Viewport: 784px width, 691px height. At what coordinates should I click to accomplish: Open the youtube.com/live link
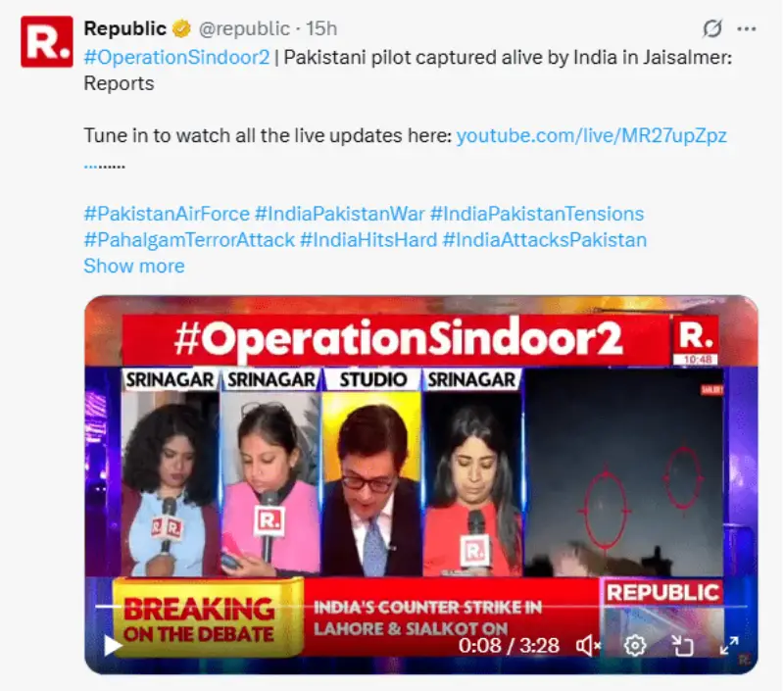592,135
